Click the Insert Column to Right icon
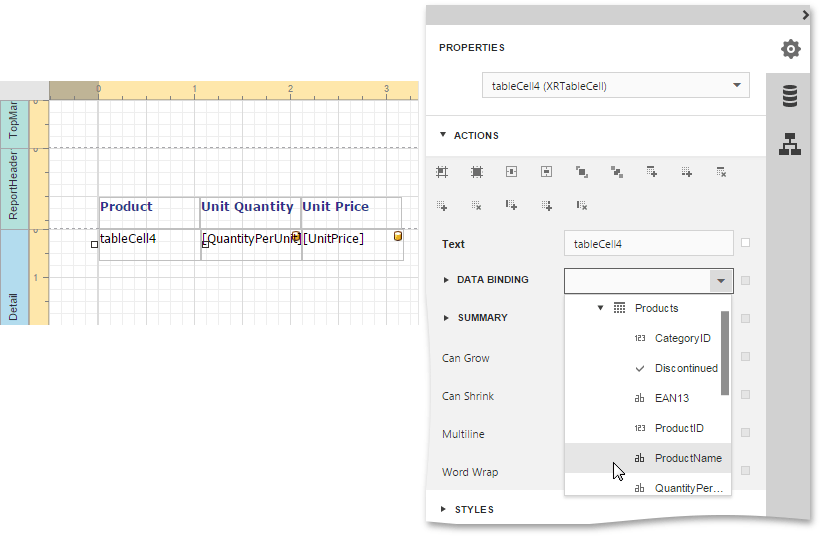The width and height of the screenshot is (823, 539). click(546, 205)
